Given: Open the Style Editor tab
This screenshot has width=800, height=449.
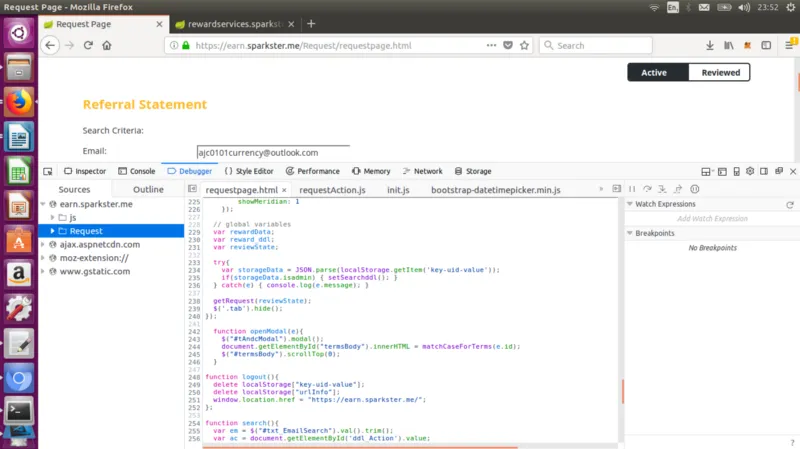Looking at the screenshot, I should [x=249, y=171].
